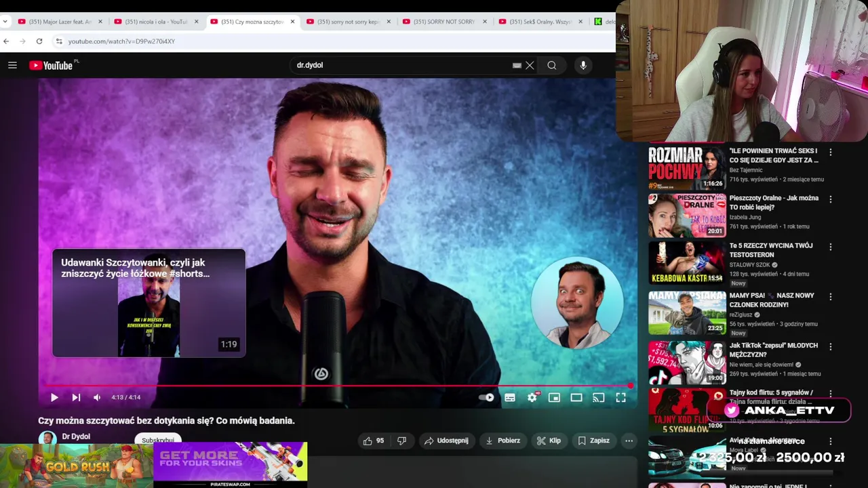Clear the dr.dydol search text
868x488 pixels.
[530, 65]
